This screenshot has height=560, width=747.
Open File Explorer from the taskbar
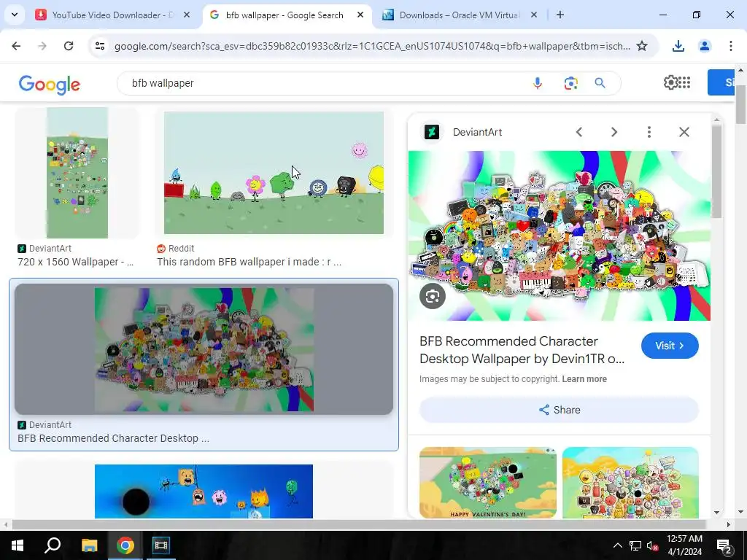click(x=89, y=545)
